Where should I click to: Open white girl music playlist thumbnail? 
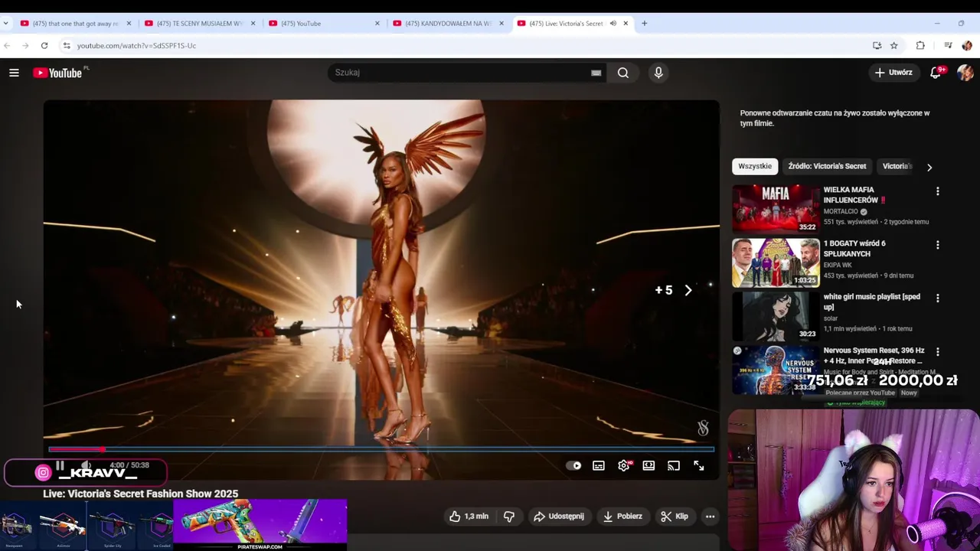[x=776, y=316]
